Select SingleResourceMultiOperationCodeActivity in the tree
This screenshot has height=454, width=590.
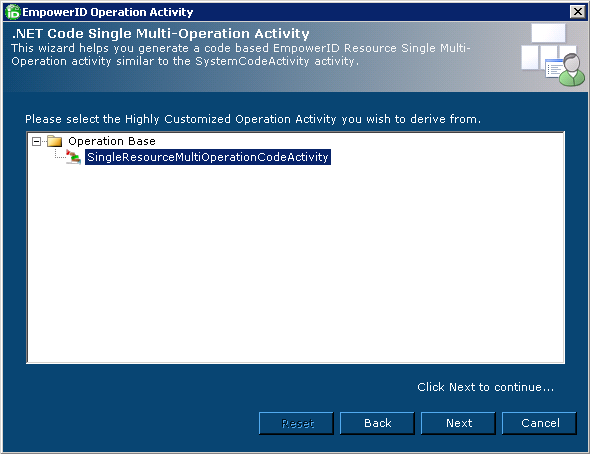(208, 157)
